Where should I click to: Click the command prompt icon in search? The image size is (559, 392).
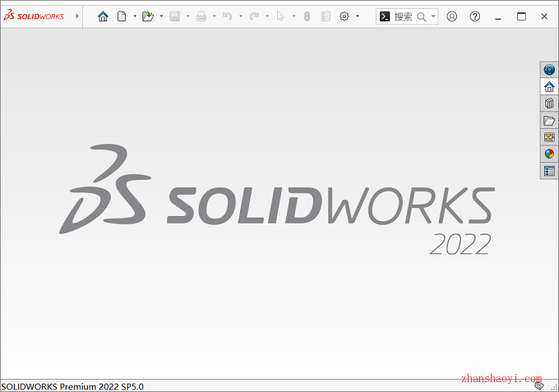tap(385, 16)
